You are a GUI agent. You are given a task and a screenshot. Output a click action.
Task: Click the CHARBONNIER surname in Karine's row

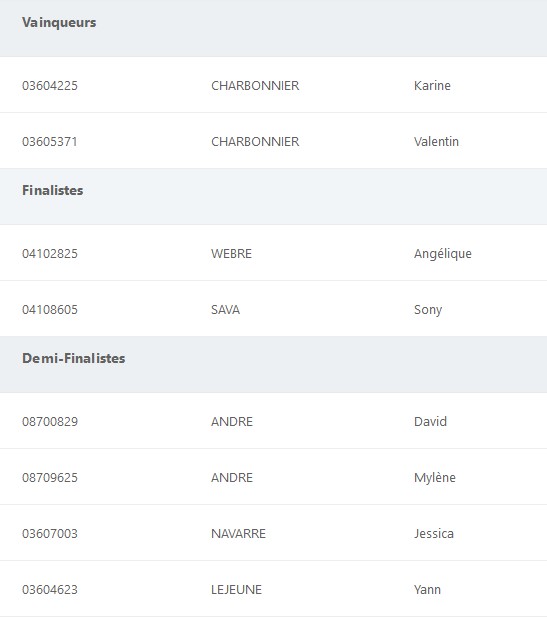255,85
